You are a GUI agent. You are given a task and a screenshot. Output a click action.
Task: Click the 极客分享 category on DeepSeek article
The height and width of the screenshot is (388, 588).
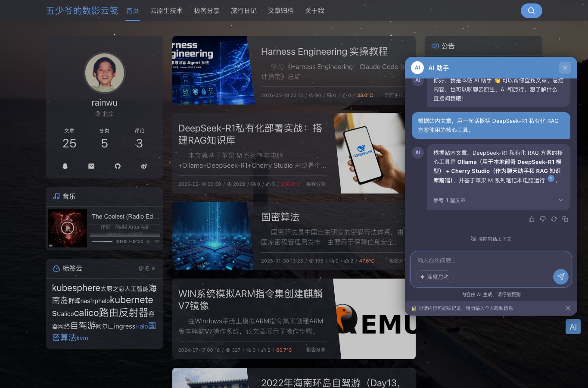(x=316, y=184)
